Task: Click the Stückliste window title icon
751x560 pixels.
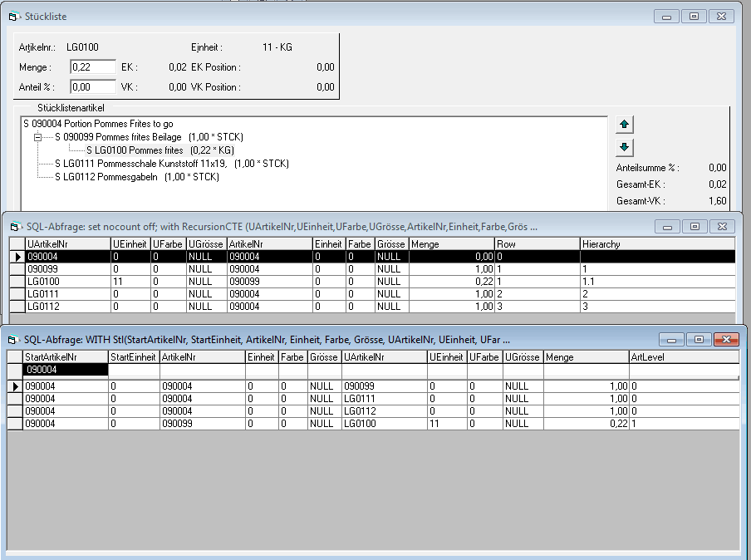Action: [x=13, y=16]
